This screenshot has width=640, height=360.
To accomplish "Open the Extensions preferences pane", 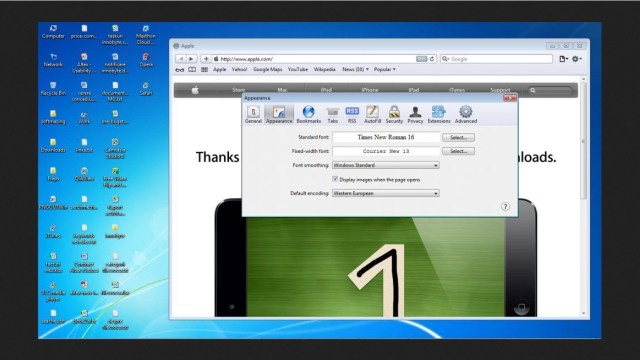I will pyautogui.click(x=439, y=114).
